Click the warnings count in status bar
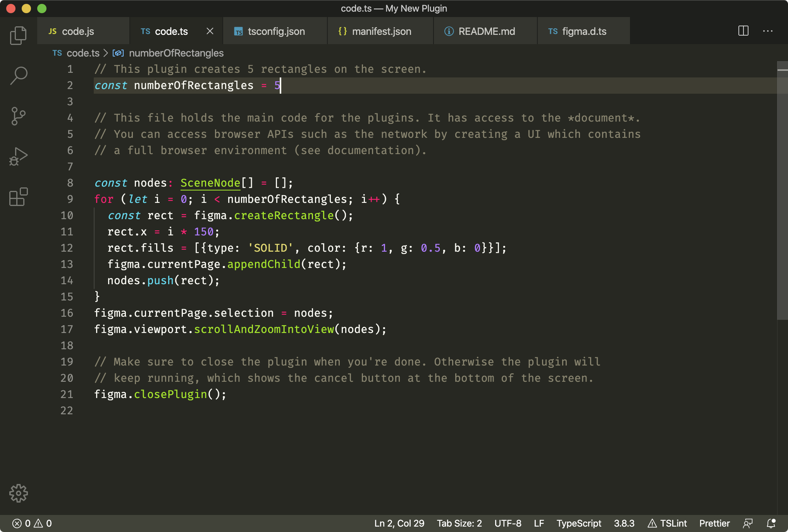This screenshot has width=788, height=532. [x=43, y=523]
